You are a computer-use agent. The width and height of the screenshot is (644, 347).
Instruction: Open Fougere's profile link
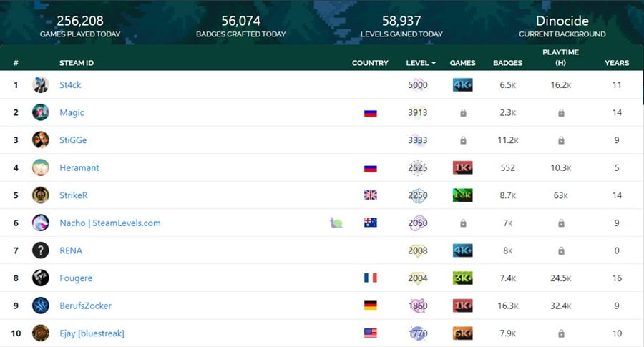76,278
